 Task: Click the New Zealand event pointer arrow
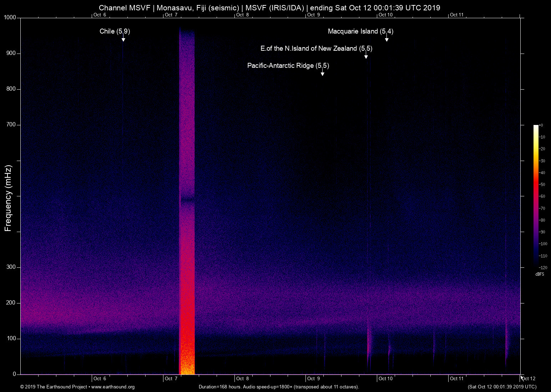[x=366, y=56]
